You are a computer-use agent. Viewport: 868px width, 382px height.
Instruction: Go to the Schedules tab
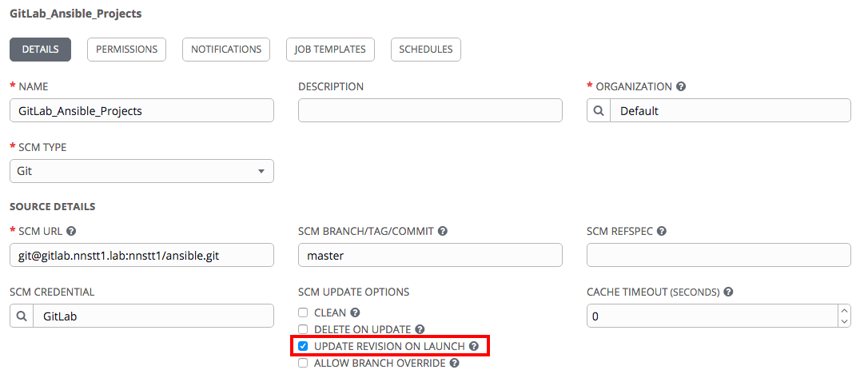tap(426, 50)
